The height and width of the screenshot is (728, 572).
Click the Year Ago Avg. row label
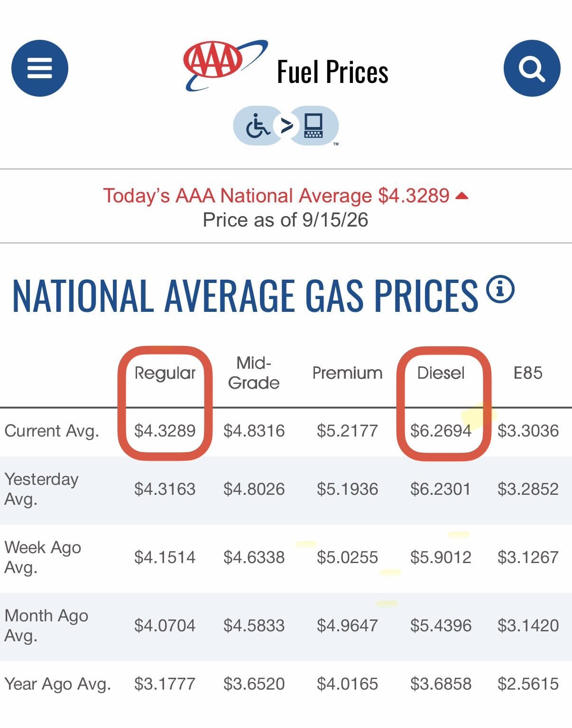57,684
